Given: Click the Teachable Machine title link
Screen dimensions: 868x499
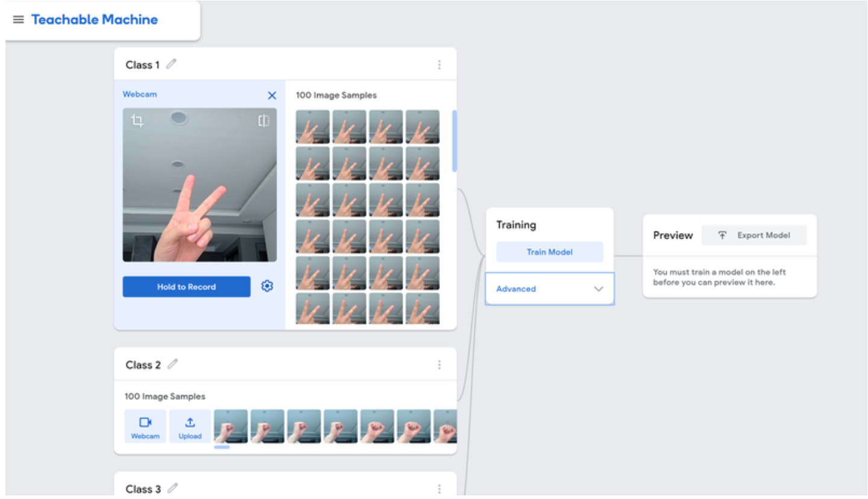Looking at the screenshot, I should point(95,19).
